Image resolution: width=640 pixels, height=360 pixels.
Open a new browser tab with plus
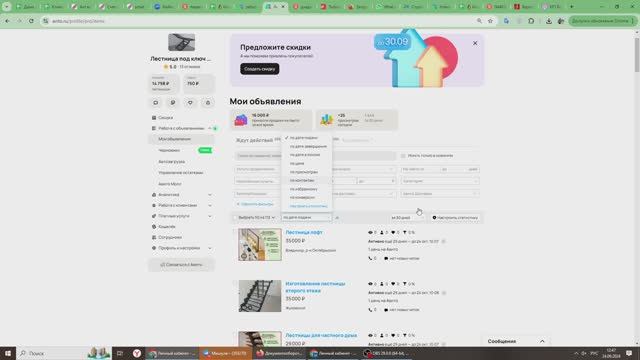[571, 7]
